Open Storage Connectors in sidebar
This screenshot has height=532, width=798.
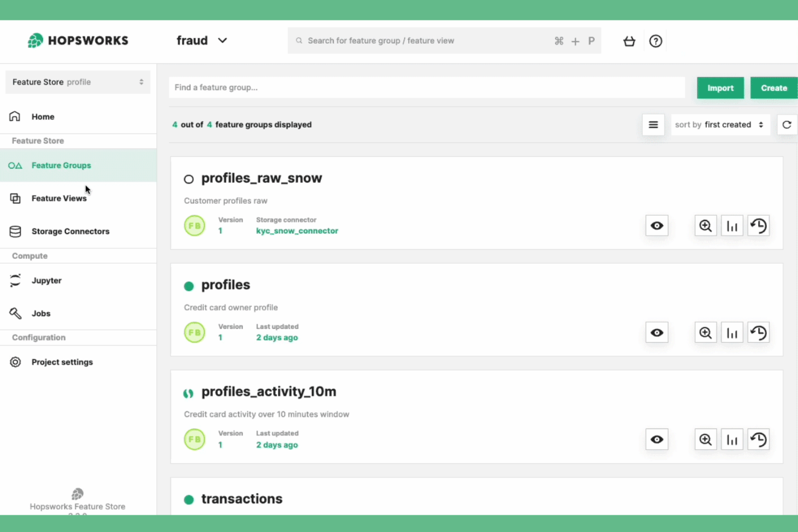78,231
